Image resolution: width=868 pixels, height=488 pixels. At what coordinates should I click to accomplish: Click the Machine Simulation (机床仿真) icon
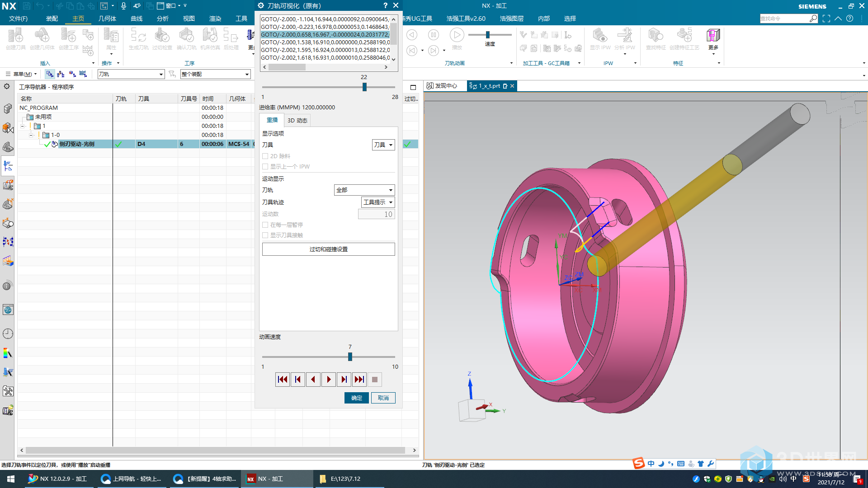[x=210, y=36]
